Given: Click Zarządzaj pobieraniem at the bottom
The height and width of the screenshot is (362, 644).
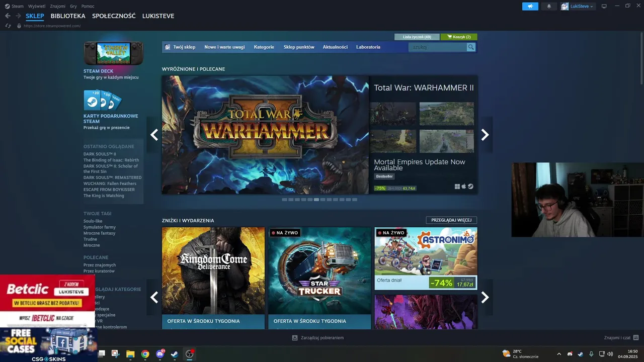Looking at the screenshot, I should [x=318, y=338].
